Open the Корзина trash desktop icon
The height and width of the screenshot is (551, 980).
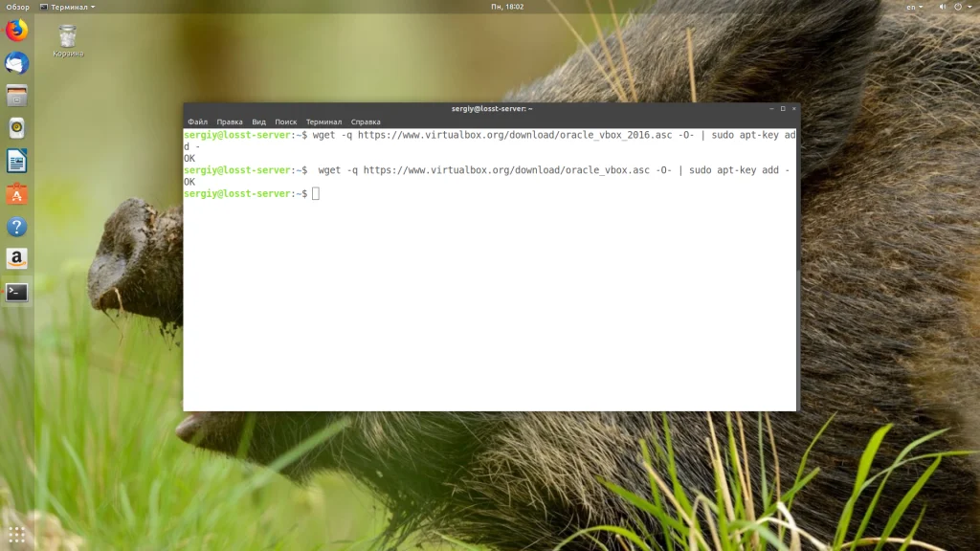tap(68, 40)
